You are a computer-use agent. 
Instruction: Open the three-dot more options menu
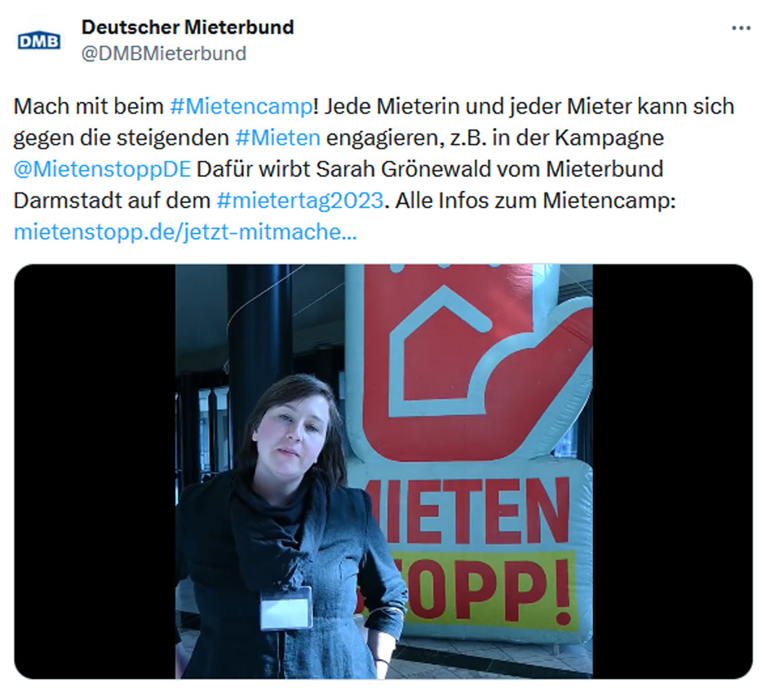pyautogui.click(x=741, y=29)
